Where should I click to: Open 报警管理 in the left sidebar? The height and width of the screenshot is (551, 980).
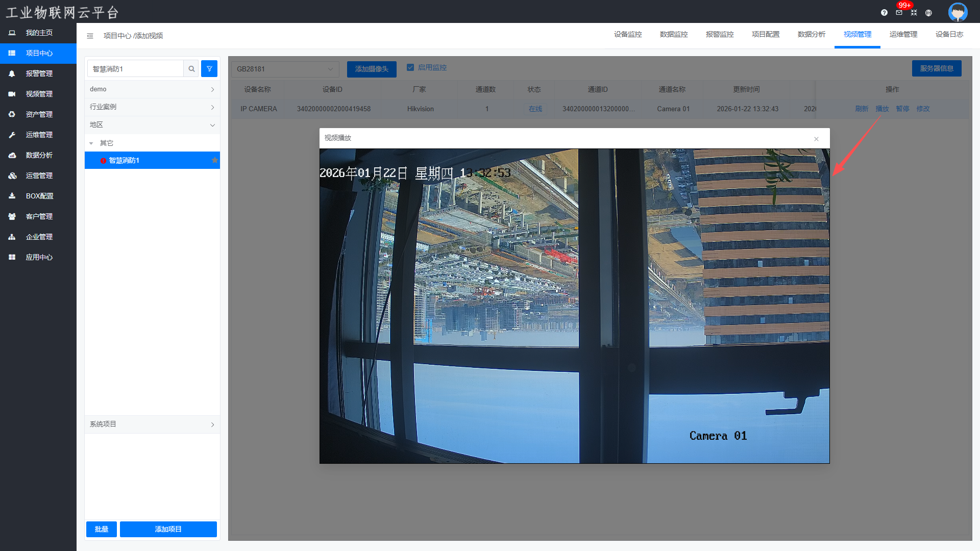click(x=39, y=73)
